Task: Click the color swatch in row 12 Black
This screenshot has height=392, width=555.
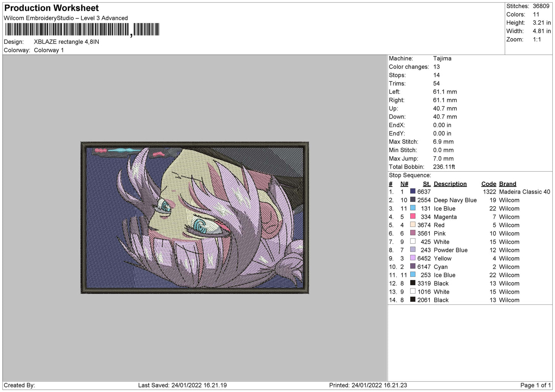Action: pos(413,283)
